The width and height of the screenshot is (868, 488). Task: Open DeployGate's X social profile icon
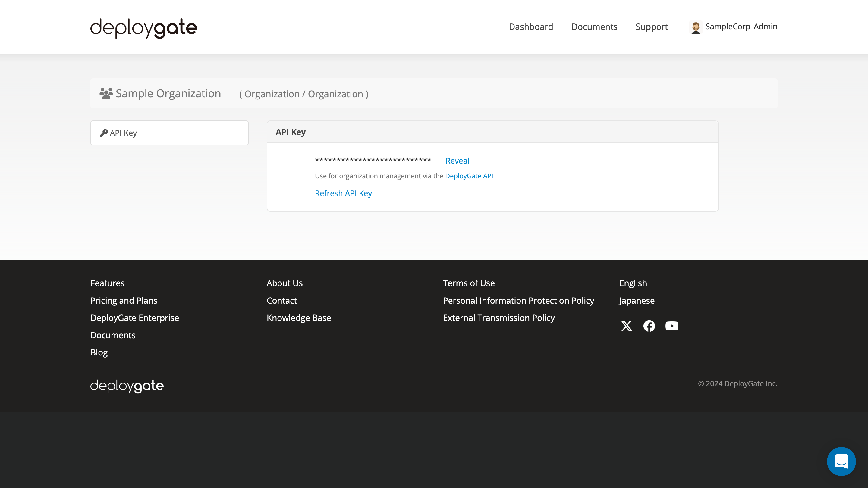[x=626, y=326]
